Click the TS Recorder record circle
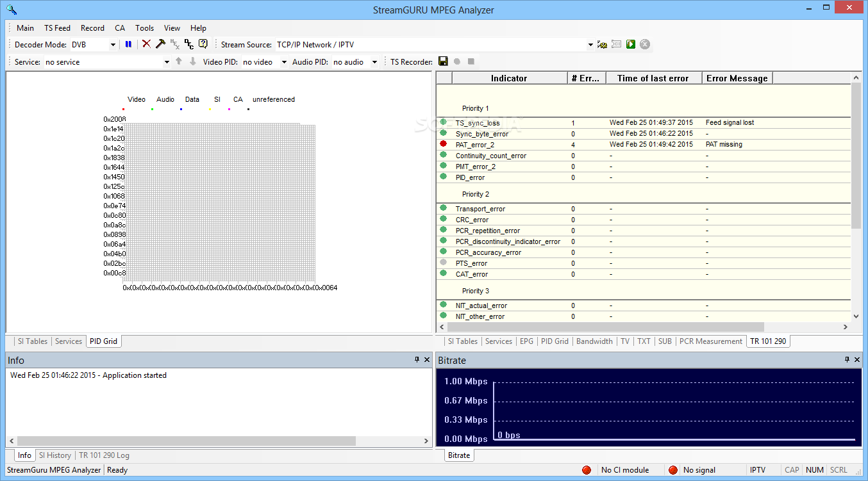The image size is (868, 481). pyautogui.click(x=457, y=61)
